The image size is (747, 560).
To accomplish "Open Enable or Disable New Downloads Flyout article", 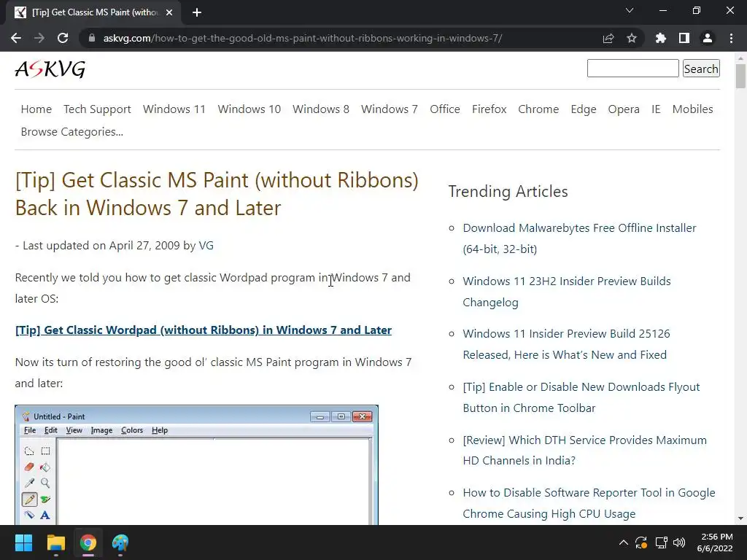I will (x=581, y=397).
